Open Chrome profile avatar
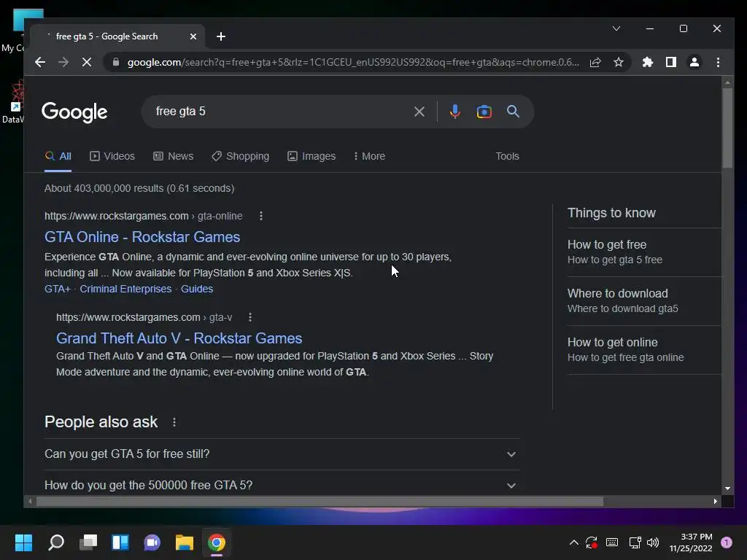Image resolution: width=747 pixels, height=560 pixels. (694, 63)
